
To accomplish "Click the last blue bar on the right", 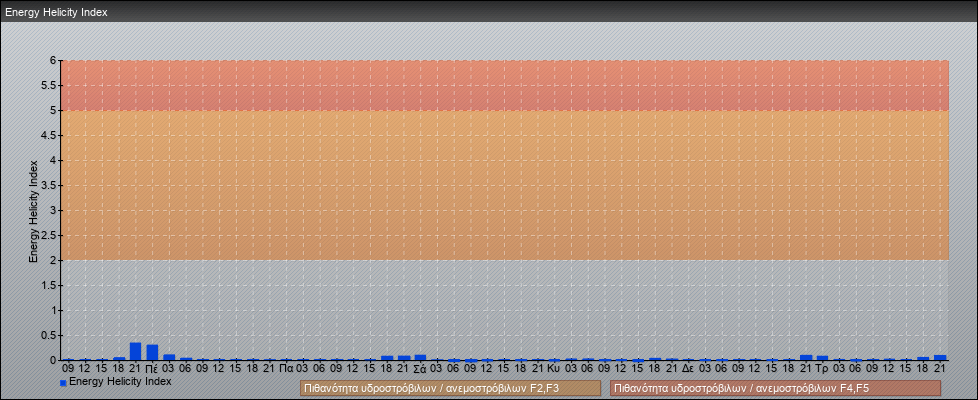I will (x=940, y=357).
